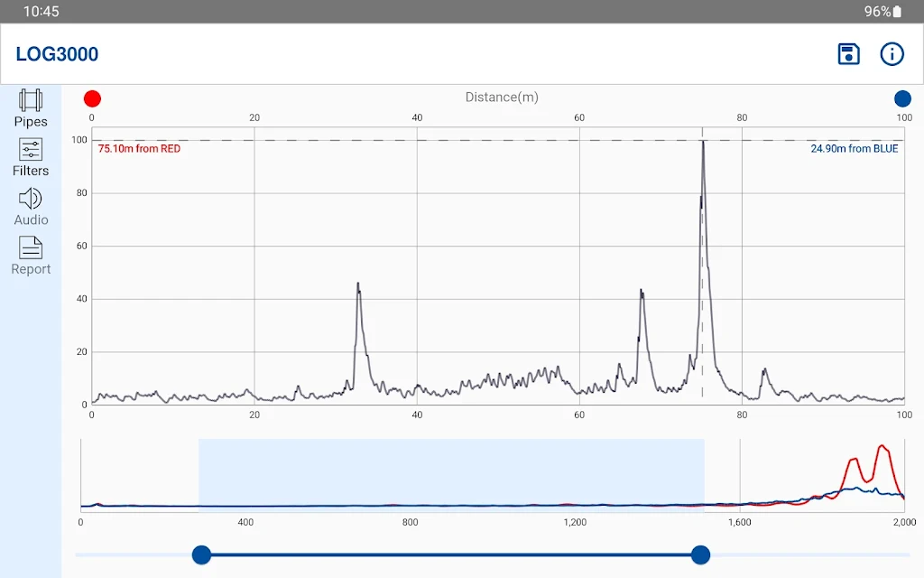
Task: Click the red spectrum peaks in the overview chart
Action: pos(881,449)
